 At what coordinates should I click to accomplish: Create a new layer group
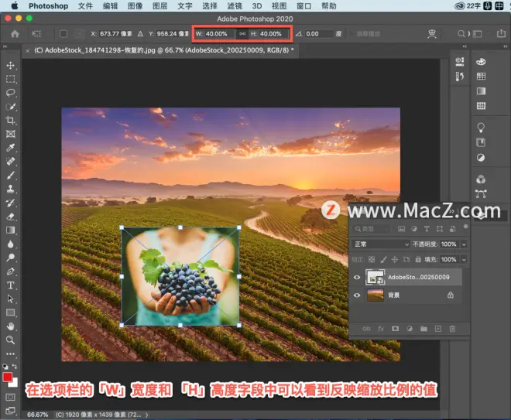click(x=424, y=329)
